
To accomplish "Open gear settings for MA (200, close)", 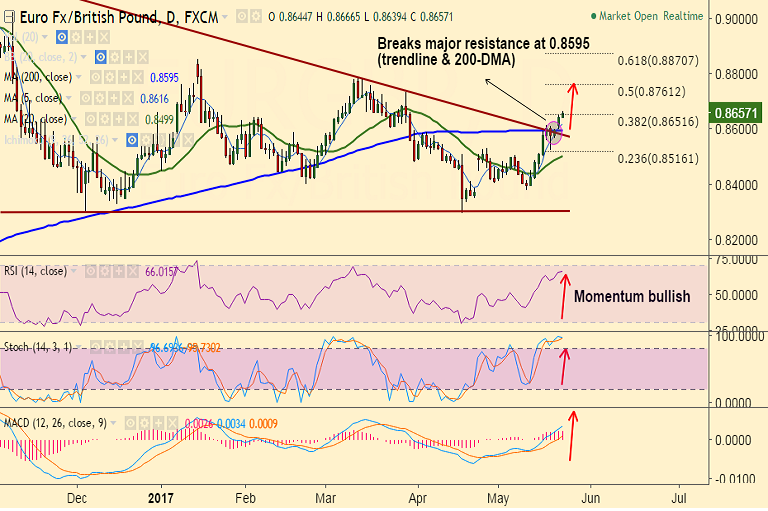I will (110, 77).
